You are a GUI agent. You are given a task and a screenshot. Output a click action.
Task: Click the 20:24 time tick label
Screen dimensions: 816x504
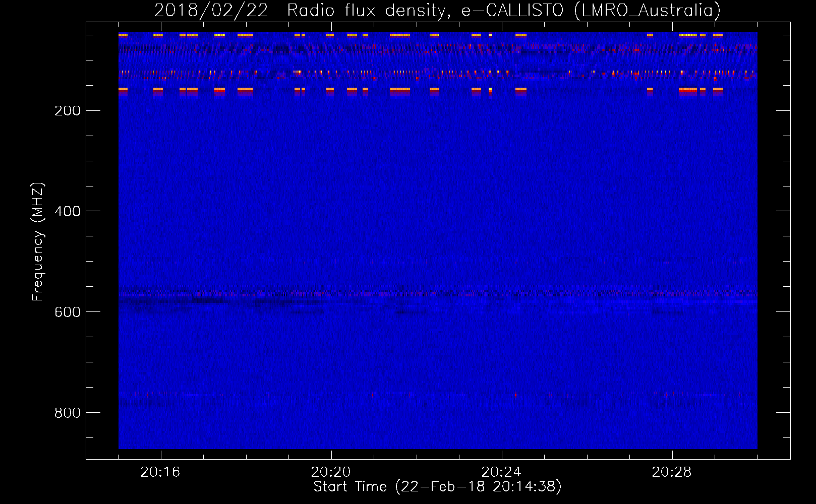(501, 472)
